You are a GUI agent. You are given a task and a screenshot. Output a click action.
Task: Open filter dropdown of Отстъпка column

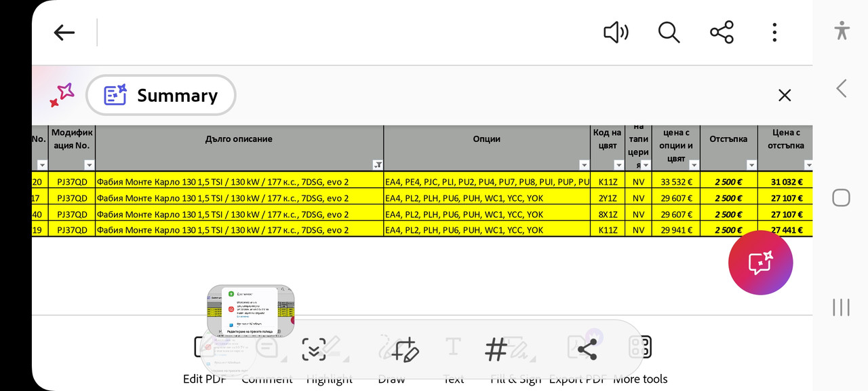point(751,165)
